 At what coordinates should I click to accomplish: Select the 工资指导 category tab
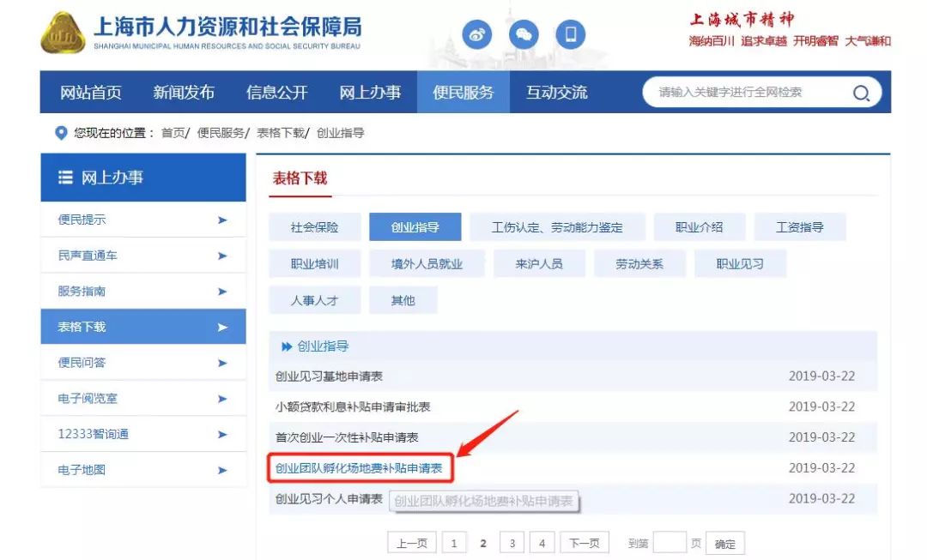[x=800, y=227]
